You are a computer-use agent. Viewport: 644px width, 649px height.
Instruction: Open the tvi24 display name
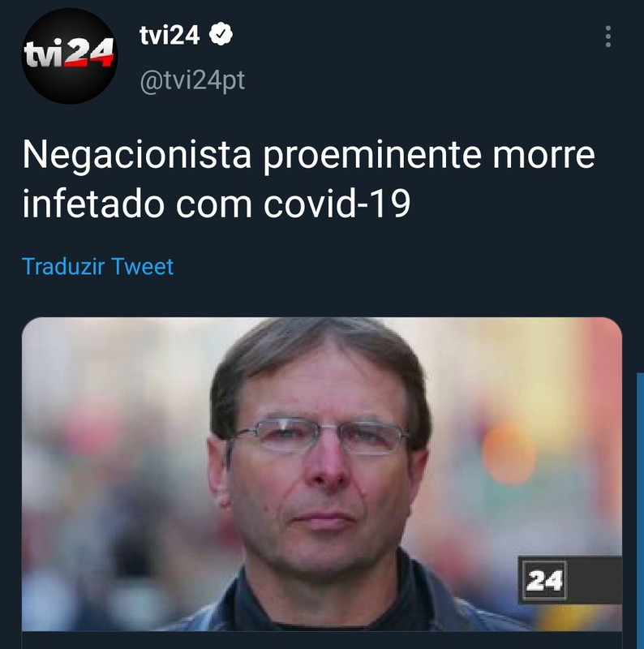[x=170, y=35]
